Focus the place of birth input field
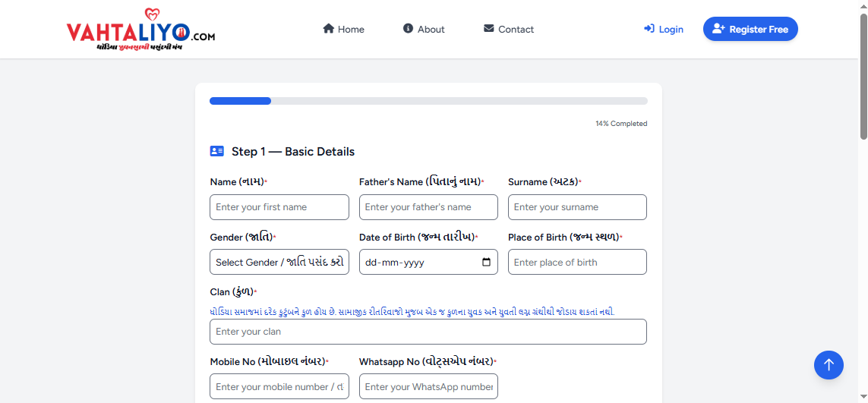 click(x=577, y=262)
